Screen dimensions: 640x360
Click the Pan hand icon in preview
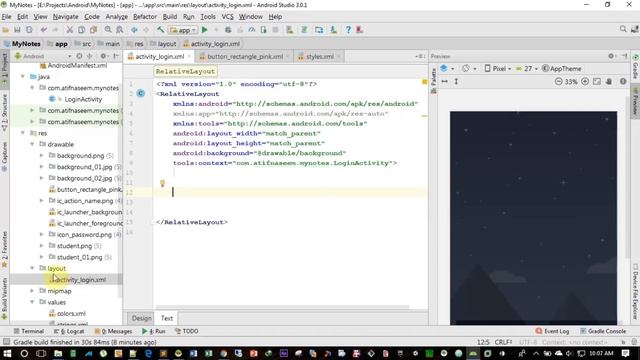point(609,81)
